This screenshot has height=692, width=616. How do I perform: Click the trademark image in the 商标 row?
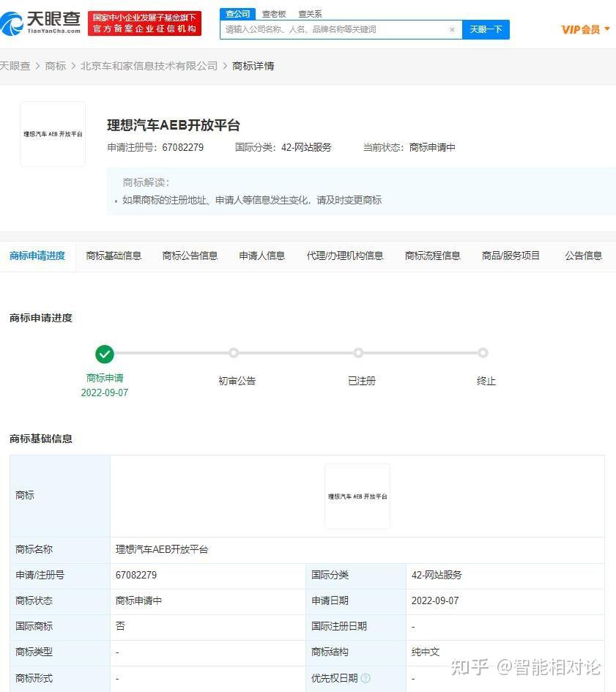point(357,495)
